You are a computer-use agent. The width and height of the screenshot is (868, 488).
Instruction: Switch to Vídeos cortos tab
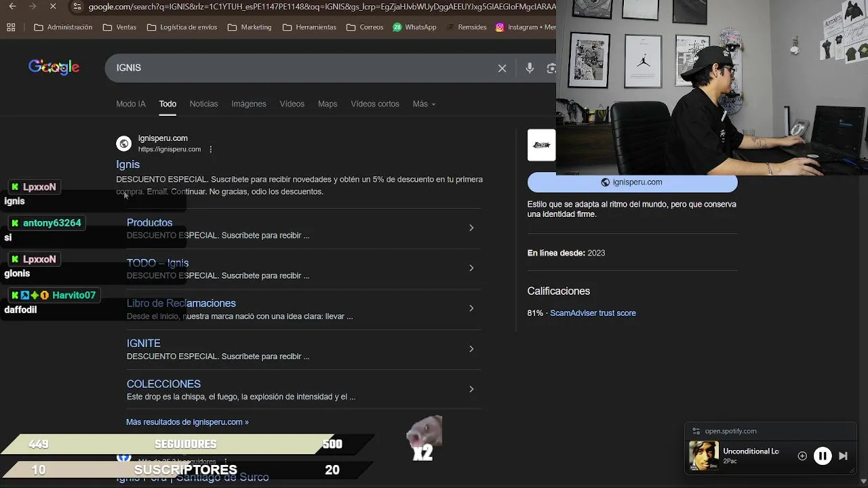(375, 104)
